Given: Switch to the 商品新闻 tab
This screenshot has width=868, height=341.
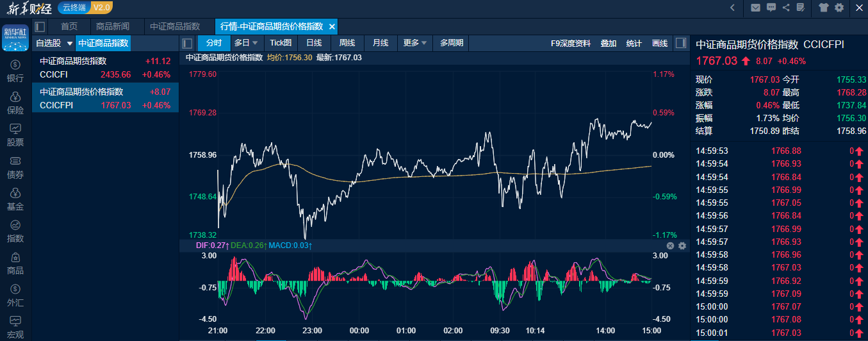Looking at the screenshot, I should pos(113,26).
